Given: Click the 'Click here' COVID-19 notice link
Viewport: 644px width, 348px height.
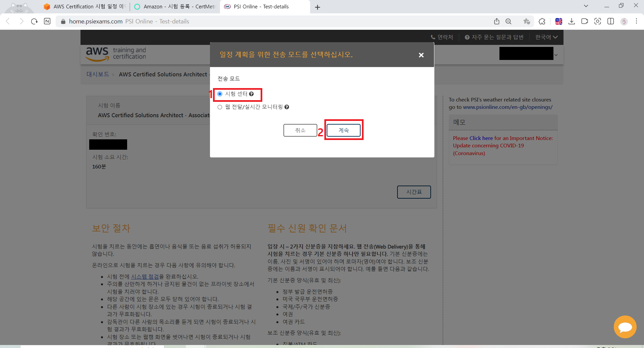Looking at the screenshot, I should coord(481,138).
